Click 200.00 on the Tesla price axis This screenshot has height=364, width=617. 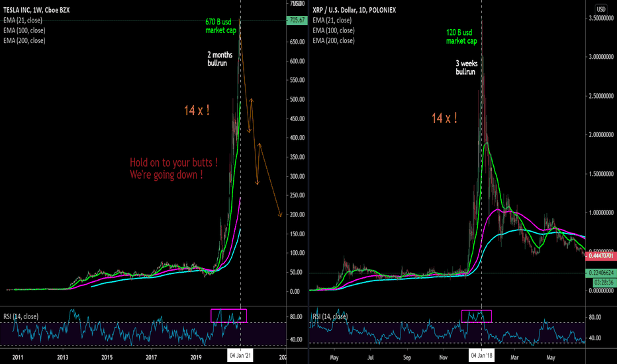[x=297, y=215]
